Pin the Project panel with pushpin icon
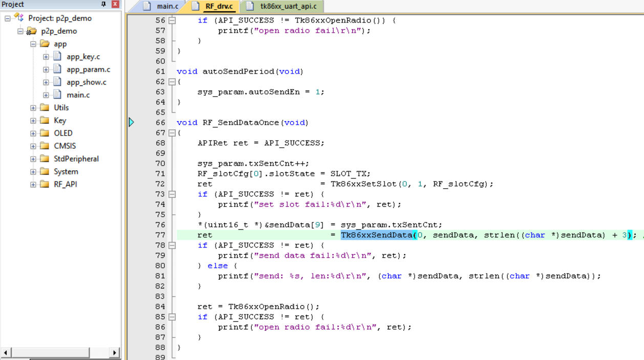This screenshot has width=644, height=360. pyautogui.click(x=103, y=4)
